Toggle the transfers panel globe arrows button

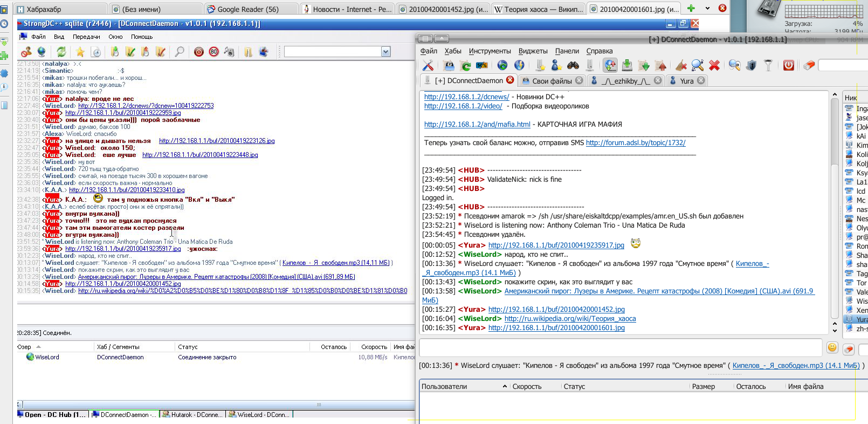pyautogui.click(x=610, y=65)
